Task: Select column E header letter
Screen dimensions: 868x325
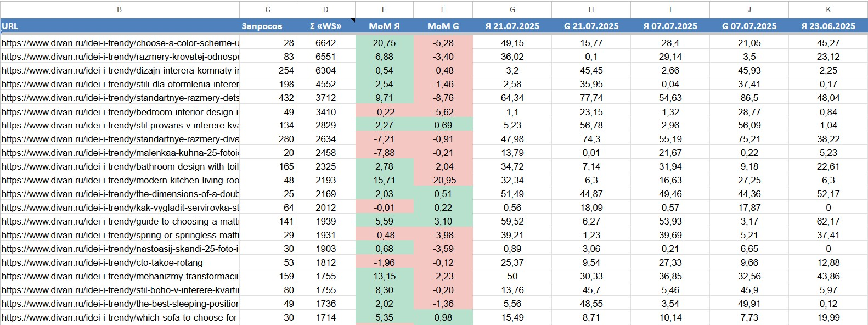Action: pos(384,9)
